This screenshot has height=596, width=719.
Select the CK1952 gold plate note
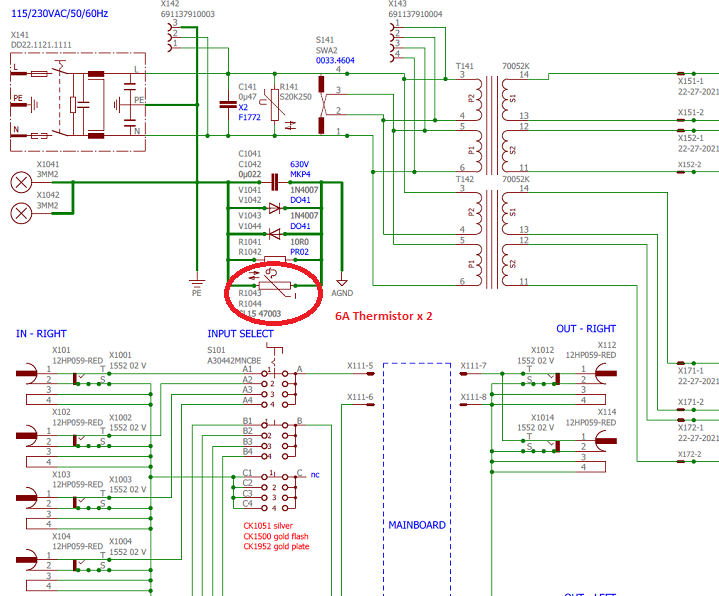click(x=276, y=546)
